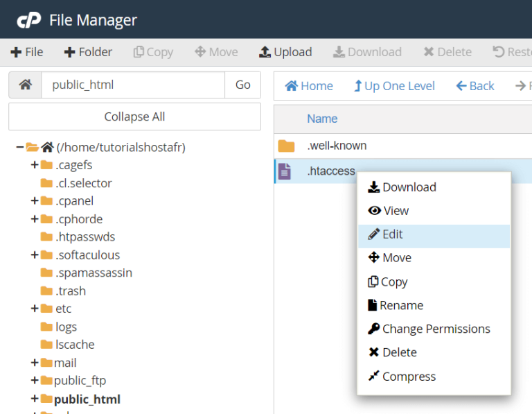
Task: Click the cPanel logo icon
Action: pos(28,20)
